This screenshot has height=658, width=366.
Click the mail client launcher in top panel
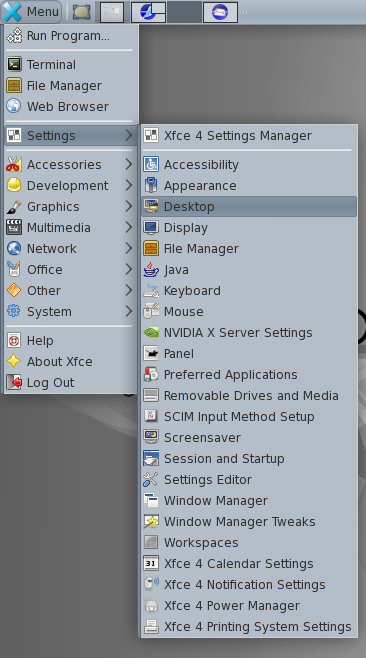[x=220, y=12]
